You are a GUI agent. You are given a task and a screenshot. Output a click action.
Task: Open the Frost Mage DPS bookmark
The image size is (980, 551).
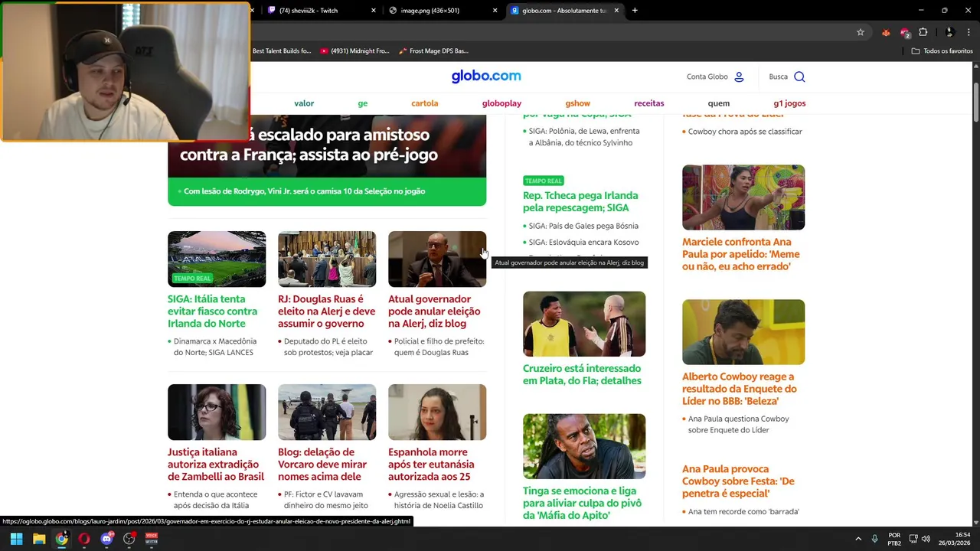click(x=433, y=51)
